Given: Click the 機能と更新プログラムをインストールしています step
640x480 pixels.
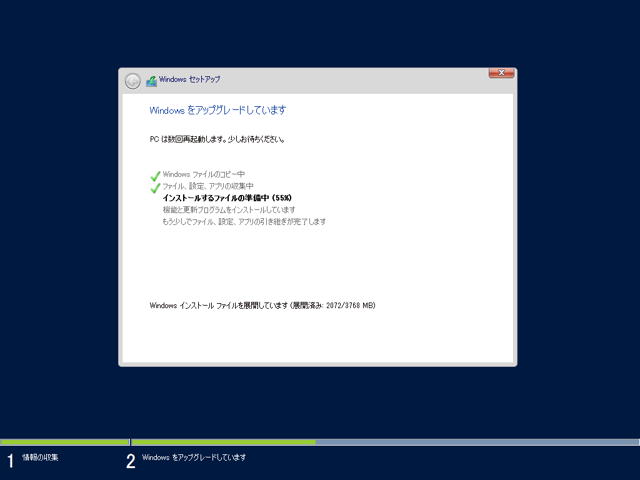Looking at the screenshot, I should (229, 210).
